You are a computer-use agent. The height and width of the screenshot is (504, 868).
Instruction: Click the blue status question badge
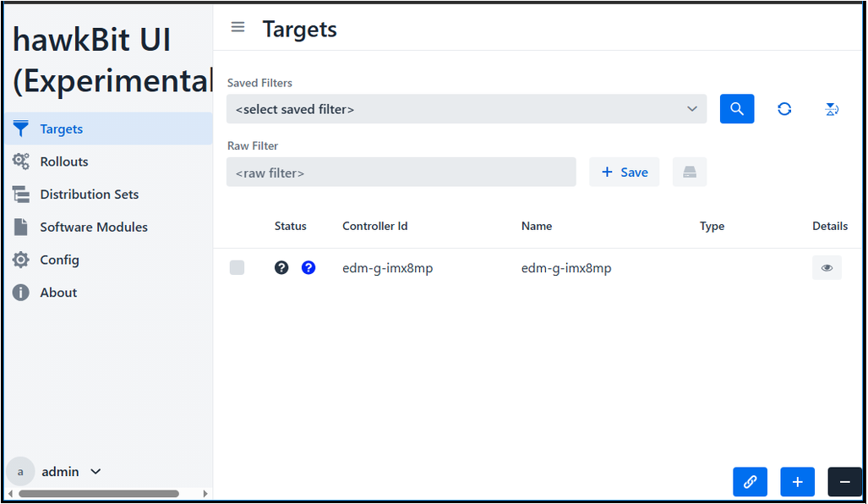(x=308, y=267)
